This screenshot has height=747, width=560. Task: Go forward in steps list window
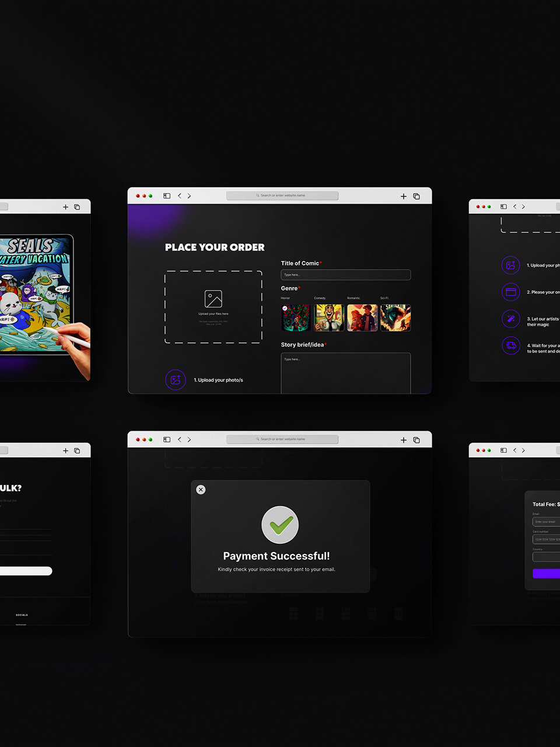pos(523,207)
